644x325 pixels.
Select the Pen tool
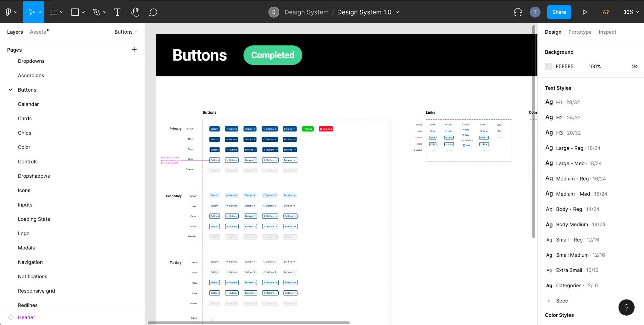pyautogui.click(x=97, y=12)
